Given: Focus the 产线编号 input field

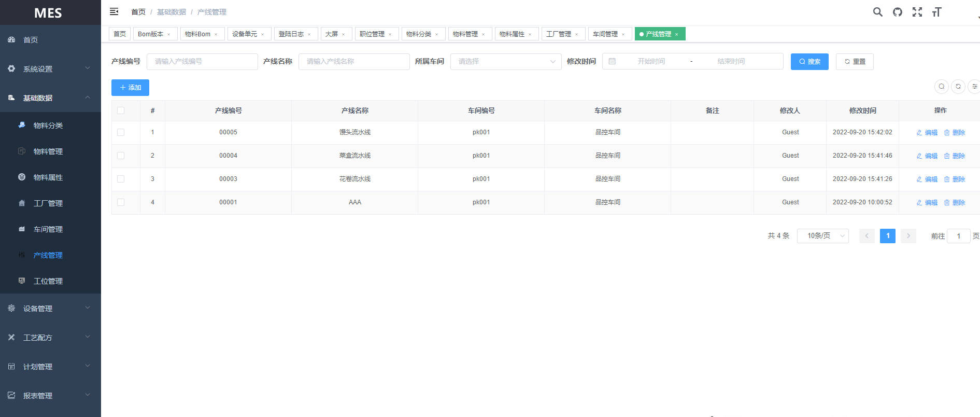Looking at the screenshot, I should pos(202,62).
